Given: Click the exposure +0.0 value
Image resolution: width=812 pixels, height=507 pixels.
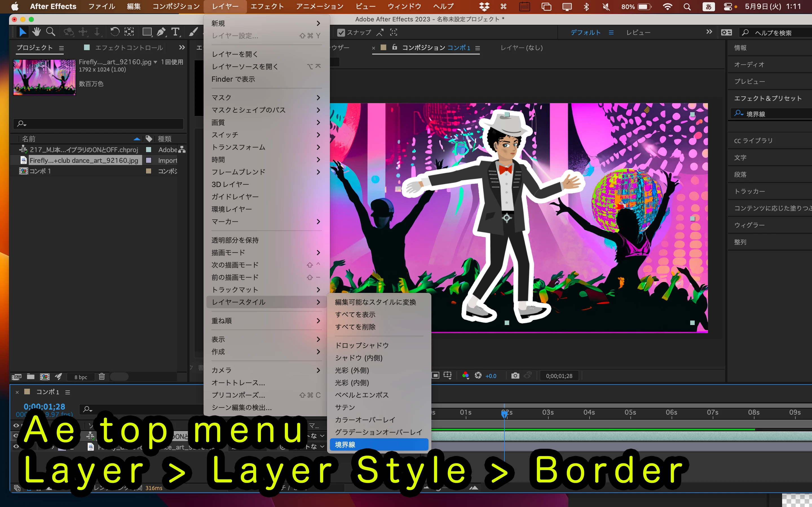Looking at the screenshot, I should point(491,376).
